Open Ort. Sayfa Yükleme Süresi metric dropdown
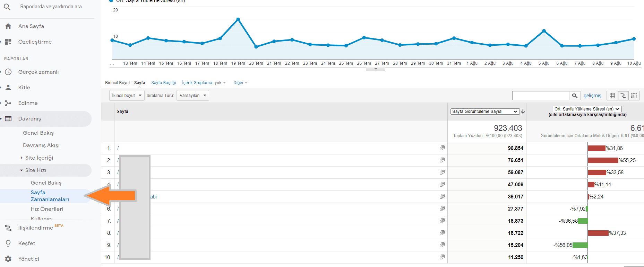This screenshot has height=267, width=644. 587,109
